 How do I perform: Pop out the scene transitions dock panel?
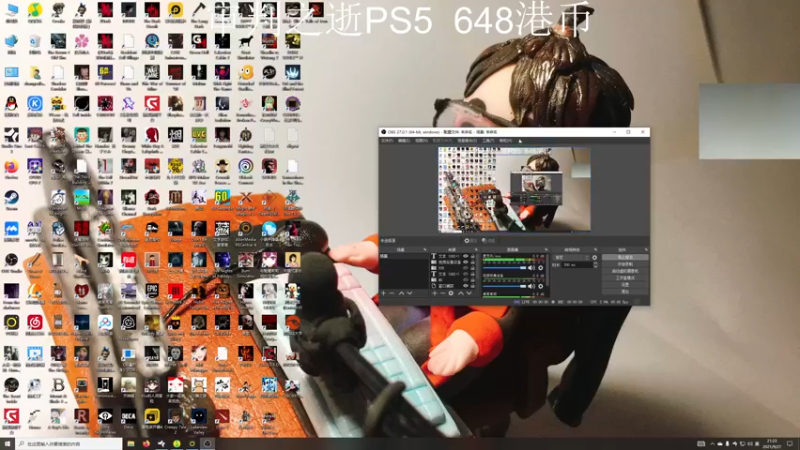coord(596,249)
